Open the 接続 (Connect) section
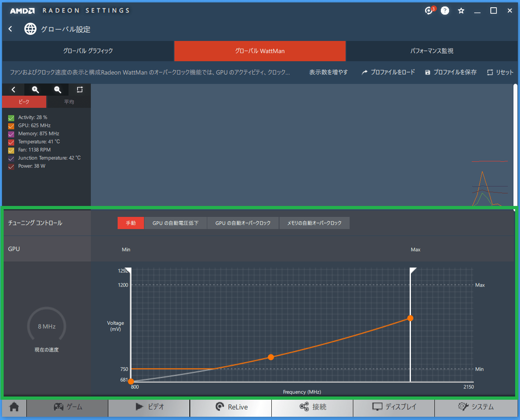Screen dimensions: 520x420 (x=312, y=407)
